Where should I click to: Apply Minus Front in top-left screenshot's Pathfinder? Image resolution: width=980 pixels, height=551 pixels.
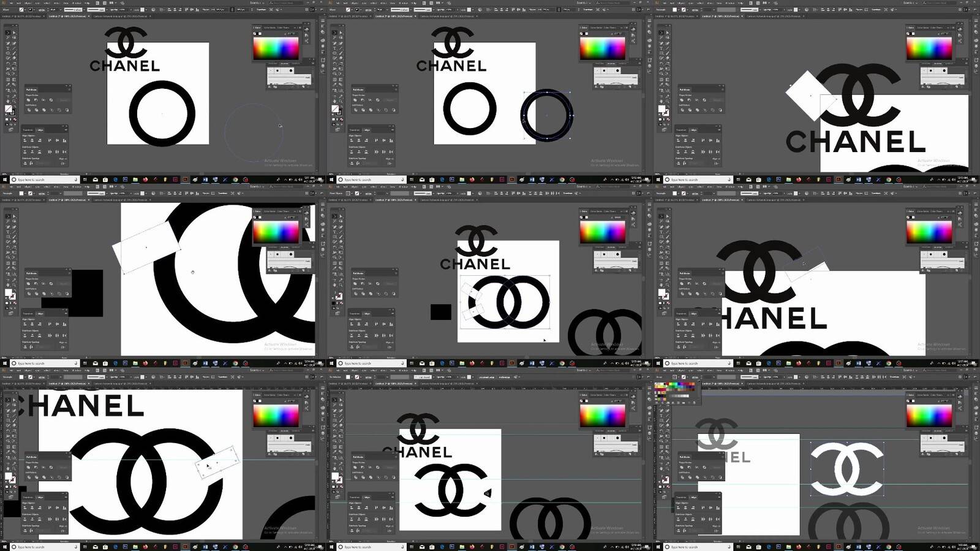tap(36, 100)
